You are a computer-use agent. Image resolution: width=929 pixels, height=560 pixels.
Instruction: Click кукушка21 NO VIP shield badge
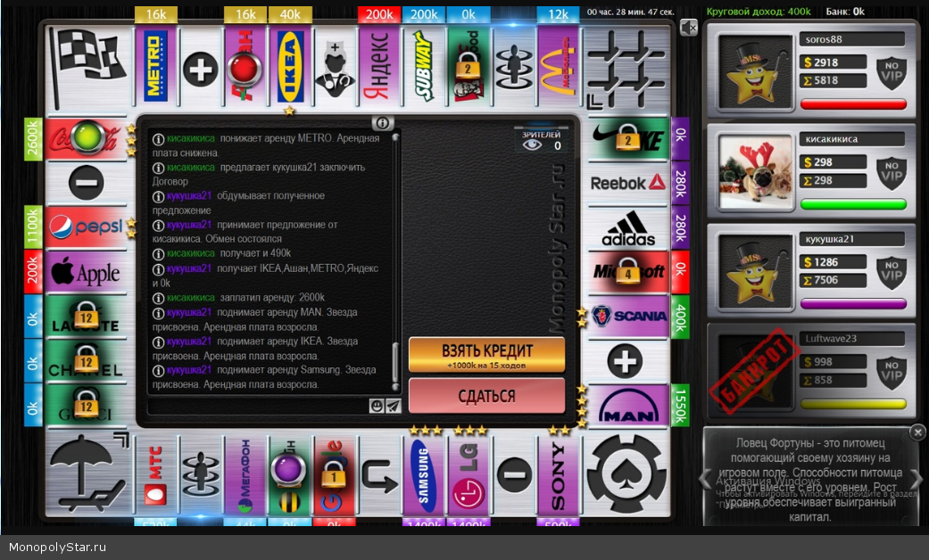coord(892,272)
